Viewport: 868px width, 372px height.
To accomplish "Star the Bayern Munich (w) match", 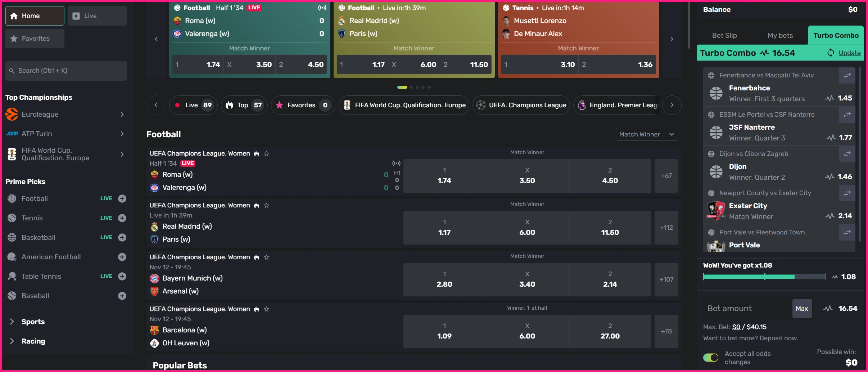I will point(267,257).
